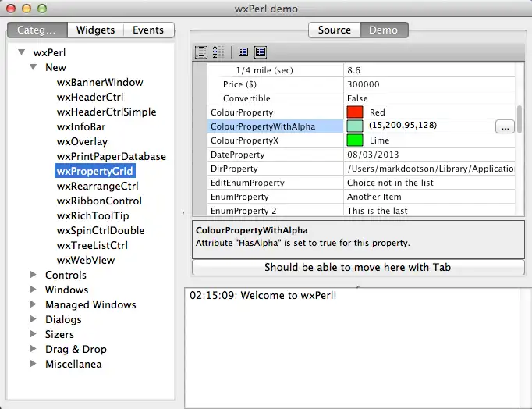Select wxOverlay in the tree
The height and width of the screenshot is (409, 532).
(82, 141)
